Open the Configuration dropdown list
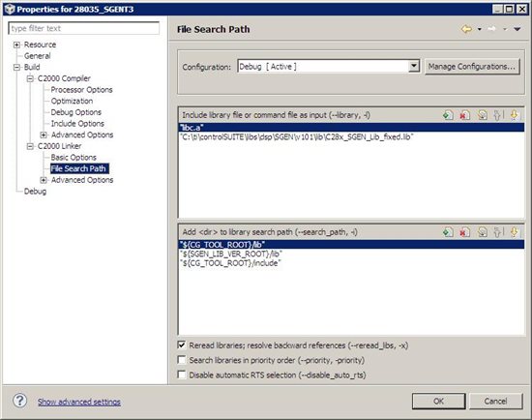 click(414, 66)
